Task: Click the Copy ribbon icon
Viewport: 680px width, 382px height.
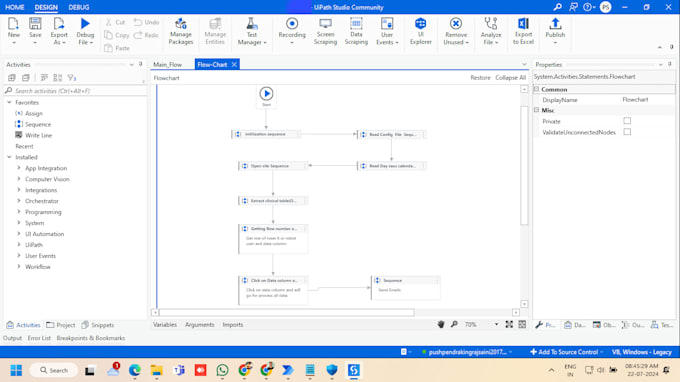Action: click(117, 35)
